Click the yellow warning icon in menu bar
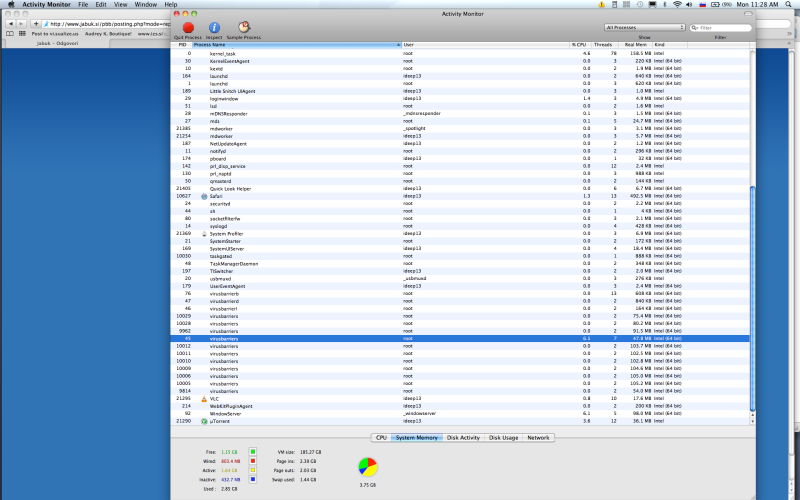800x500 pixels. tap(601, 4)
